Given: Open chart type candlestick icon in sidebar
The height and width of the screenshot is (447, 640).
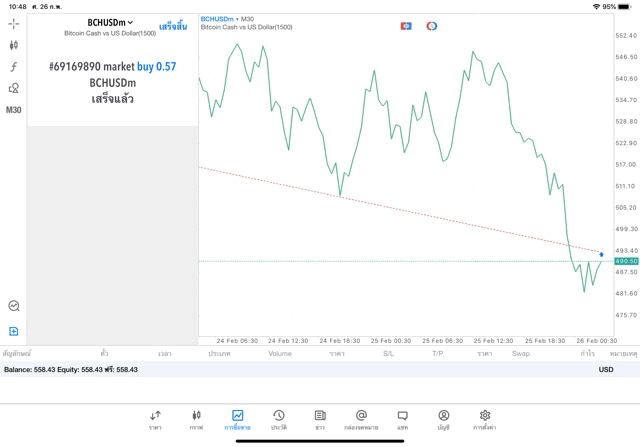Looking at the screenshot, I should (x=14, y=45).
